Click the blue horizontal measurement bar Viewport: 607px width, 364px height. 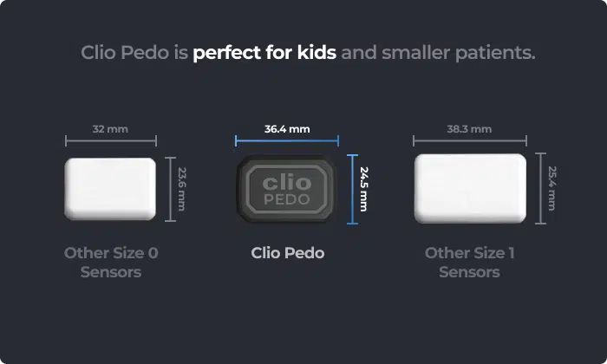[287, 140]
